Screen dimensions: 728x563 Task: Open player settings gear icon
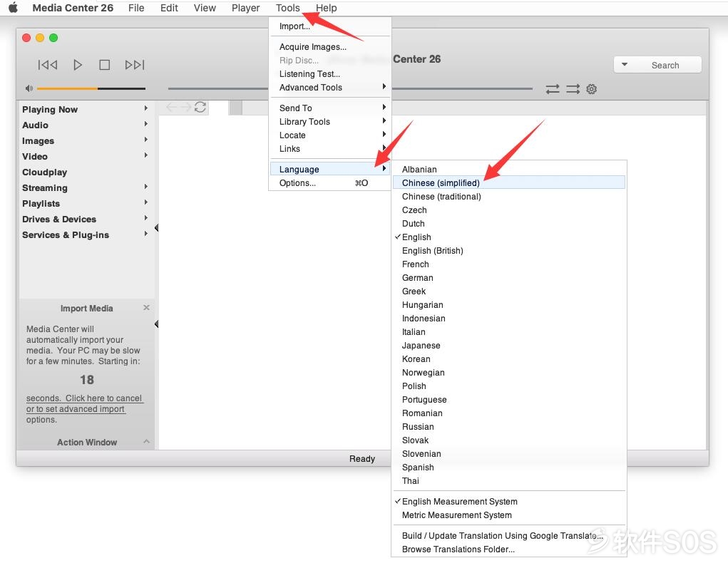(592, 88)
